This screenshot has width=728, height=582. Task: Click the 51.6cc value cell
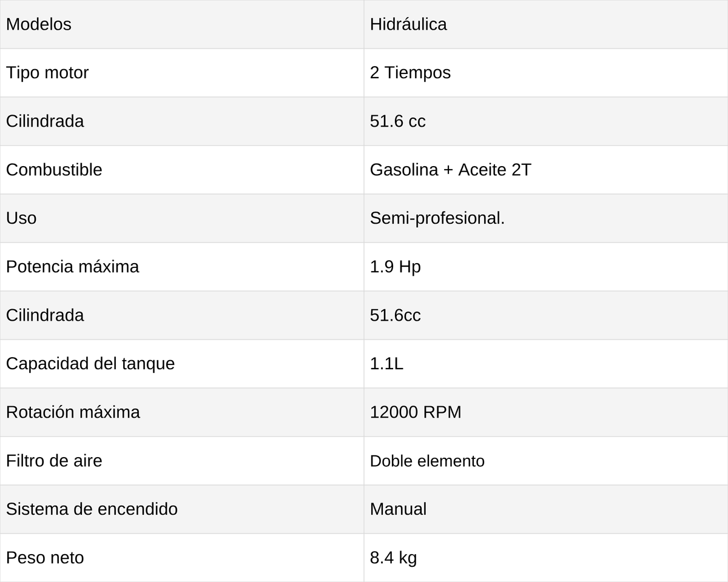546,315
